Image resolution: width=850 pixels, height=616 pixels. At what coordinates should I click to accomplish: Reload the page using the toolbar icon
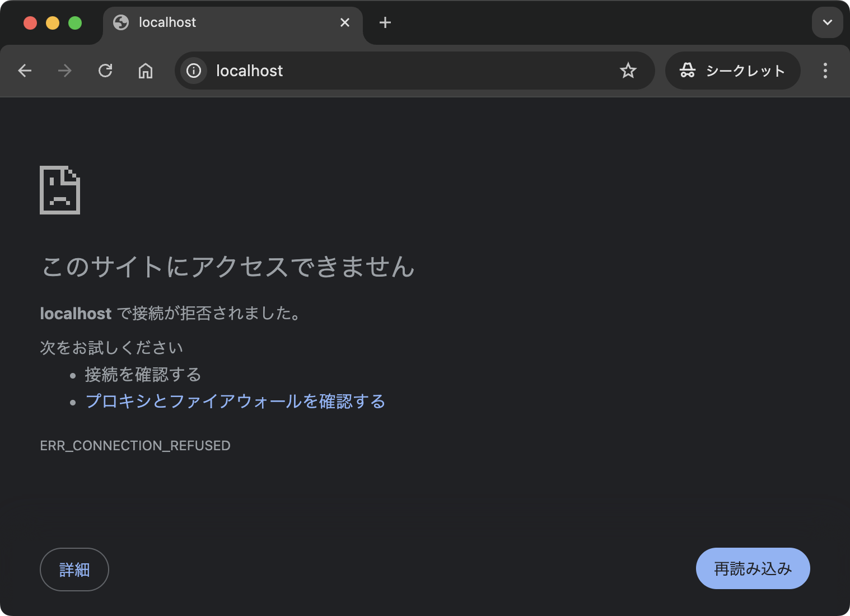tap(105, 71)
